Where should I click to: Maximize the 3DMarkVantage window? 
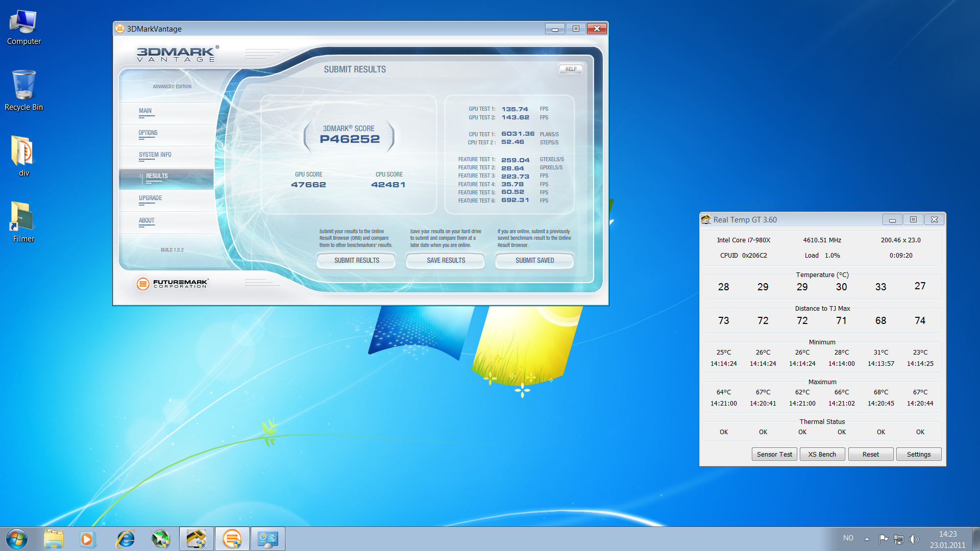576,29
